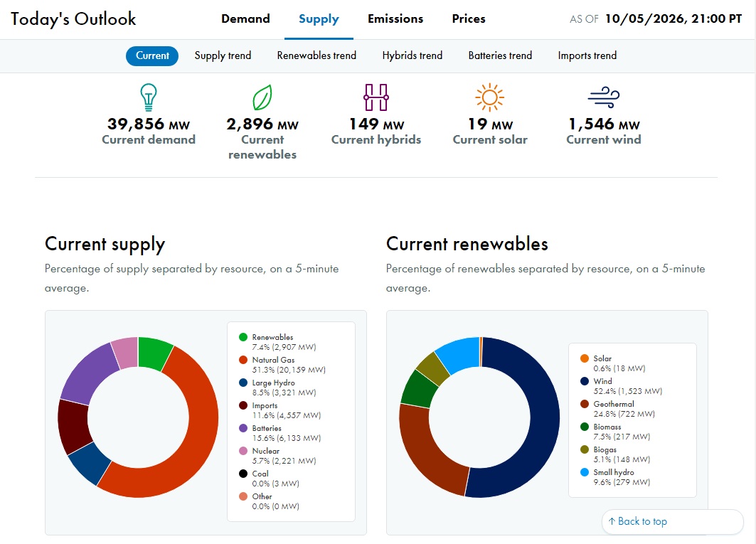756x544 pixels.
Task: Switch to the Emissions tab
Action: 395,18
